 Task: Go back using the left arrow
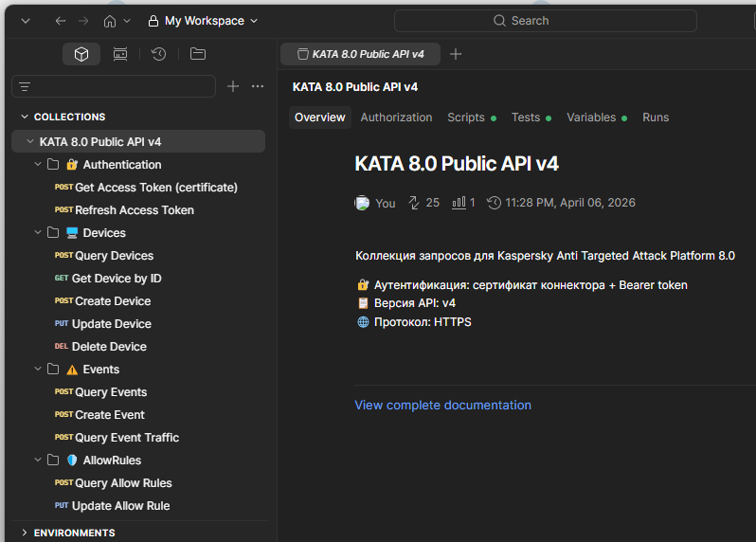[x=61, y=21]
